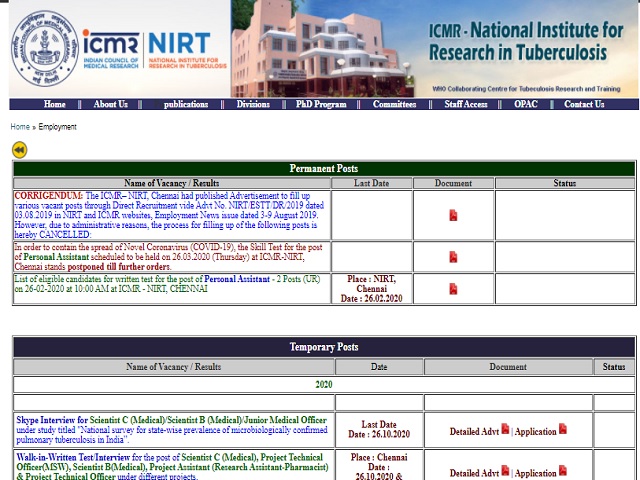Image resolution: width=640 pixels, height=480 pixels.
Task: Open Detailed Advt PDF for Walk-in-Written Test
Action: (505, 471)
